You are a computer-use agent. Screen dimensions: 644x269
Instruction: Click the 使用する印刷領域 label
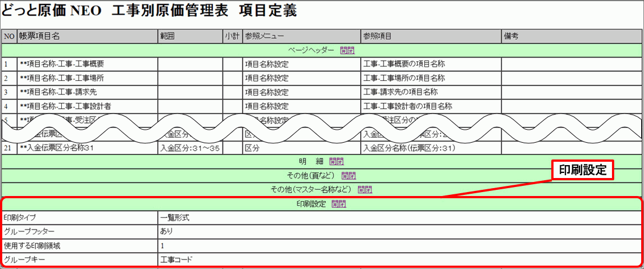pos(33,245)
